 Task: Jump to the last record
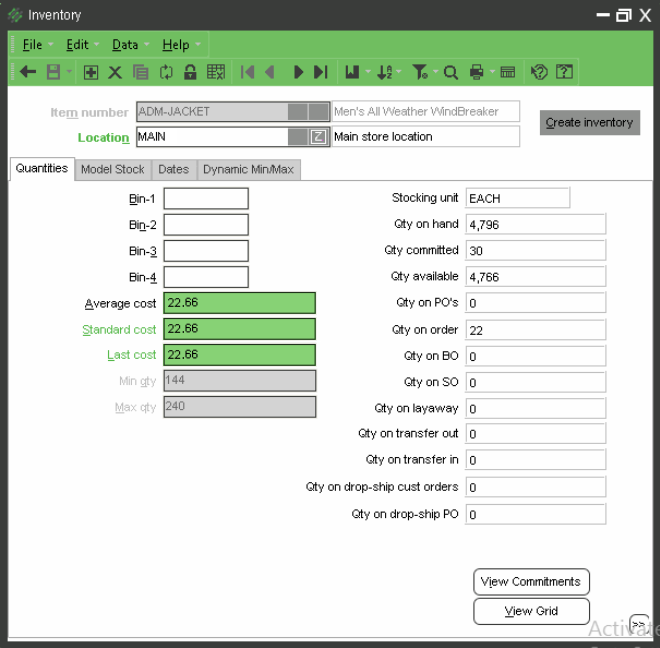point(321,72)
